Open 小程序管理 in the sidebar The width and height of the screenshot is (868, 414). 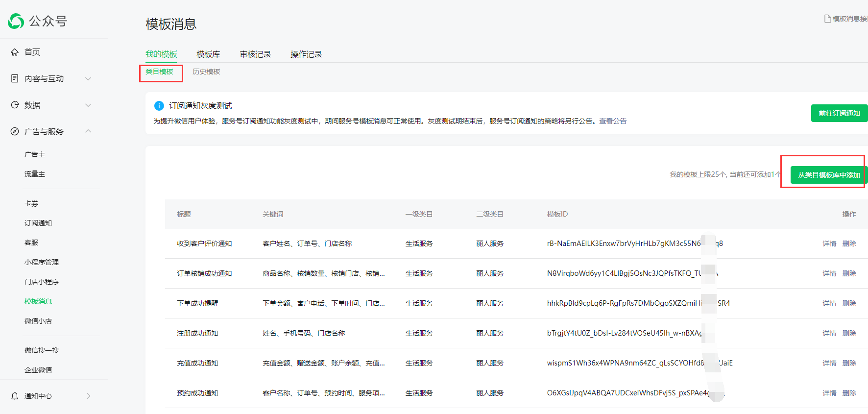click(42, 262)
